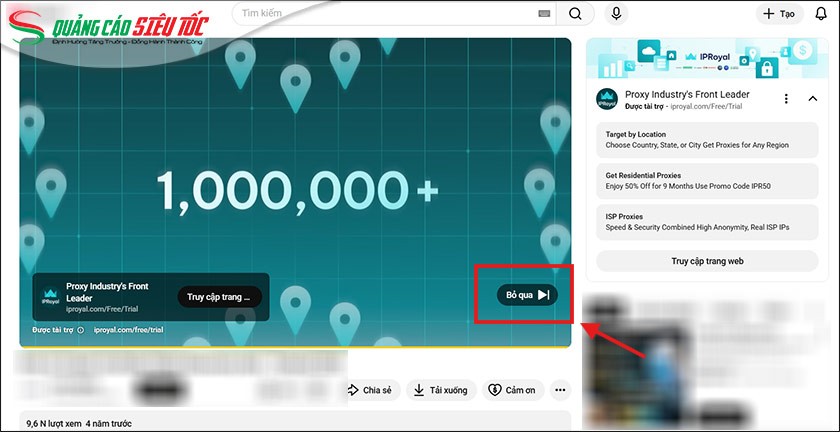
Task: Open the three-dot menu in the ad panel
Action: point(786,99)
